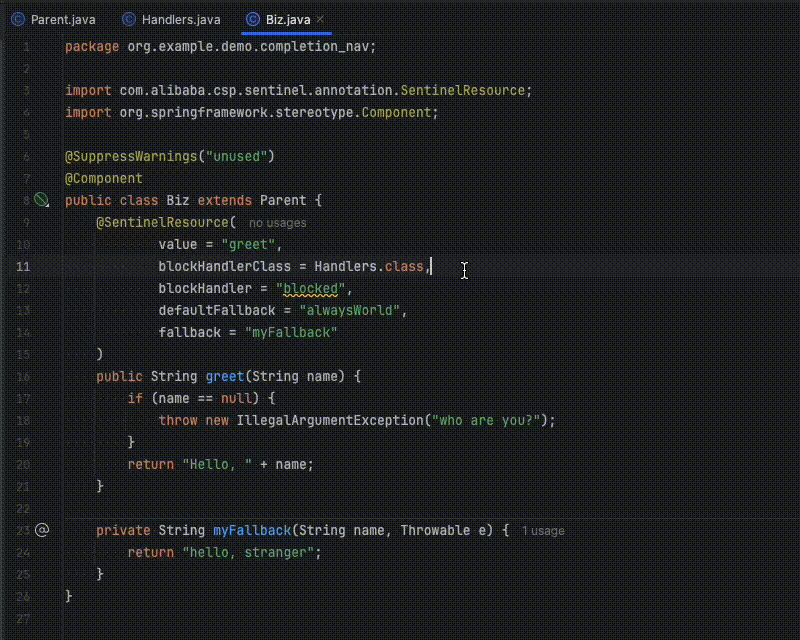The image size is (800, 640).
Task: Select the Biz.java tab
Action: [x=287, y=19]
